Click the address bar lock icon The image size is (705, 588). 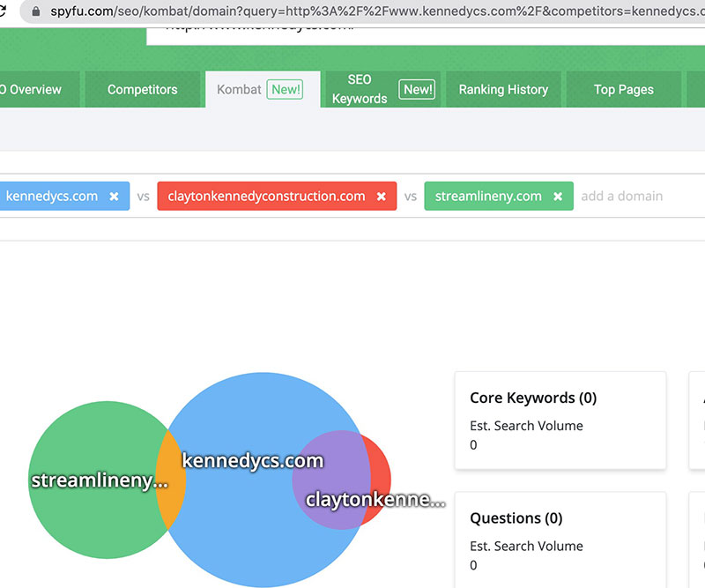point(36,11)
